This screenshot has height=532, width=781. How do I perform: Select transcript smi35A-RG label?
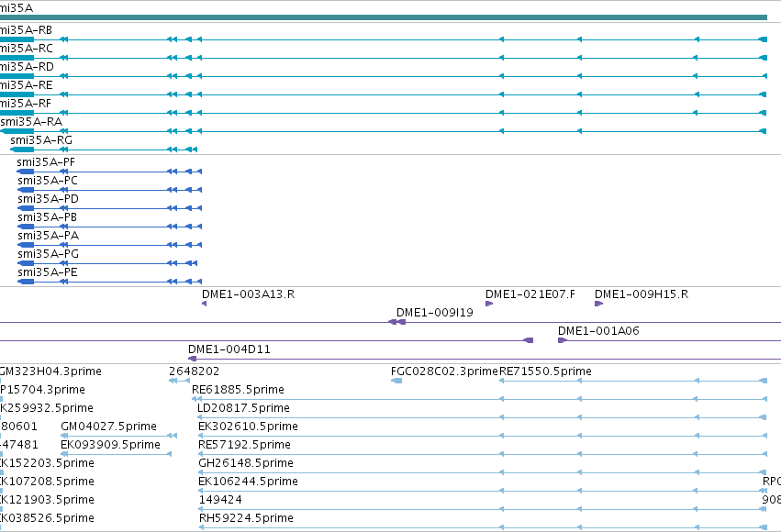(41, 140)
